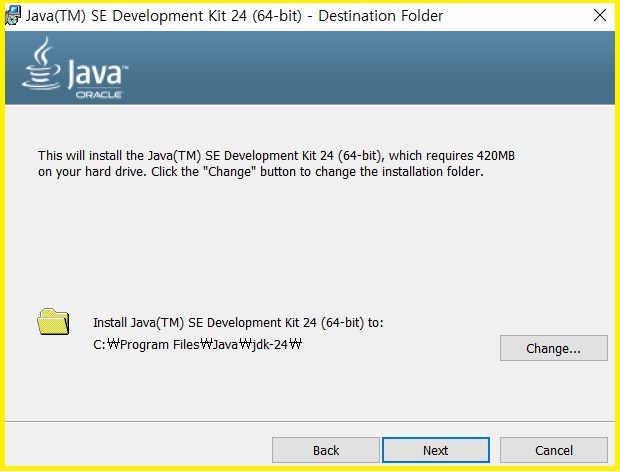This screenshot has width=620, height=472.
Task: Click the Next button
Action: [x=436, y=450]
